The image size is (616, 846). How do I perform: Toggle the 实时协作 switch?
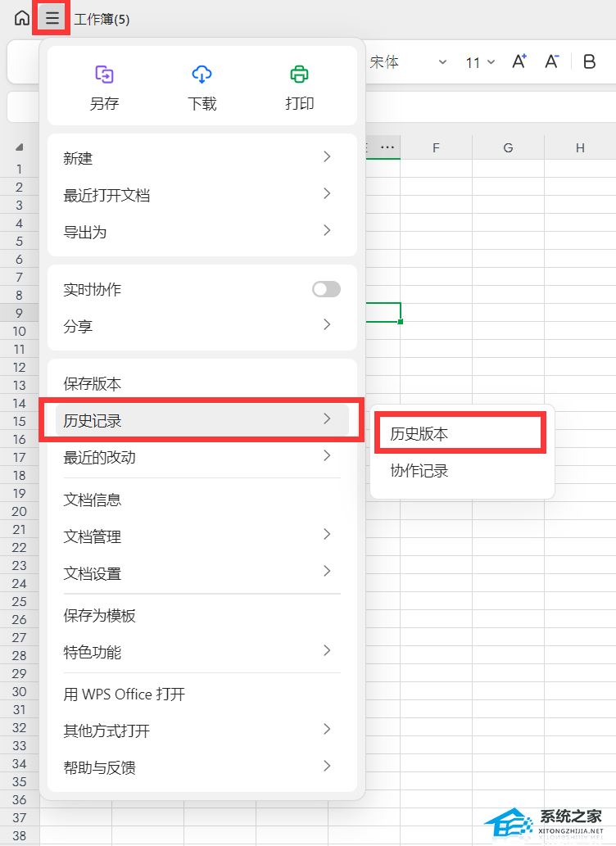[x=326, y=289]
